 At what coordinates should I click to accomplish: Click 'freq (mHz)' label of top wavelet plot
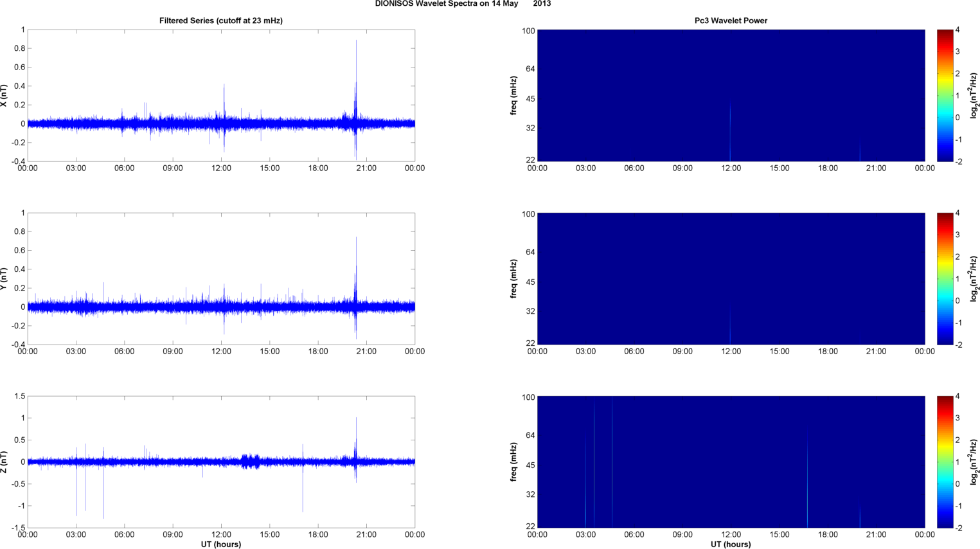coord(513,96)
